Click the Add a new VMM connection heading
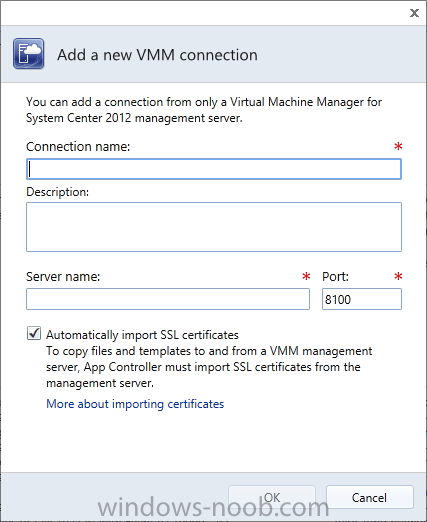This screenshot has width=427, height=522. (x=157, y=55)
